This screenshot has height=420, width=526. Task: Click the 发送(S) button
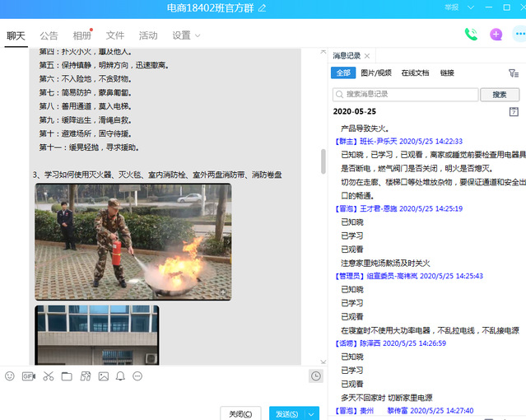click(x=287, y=414)
